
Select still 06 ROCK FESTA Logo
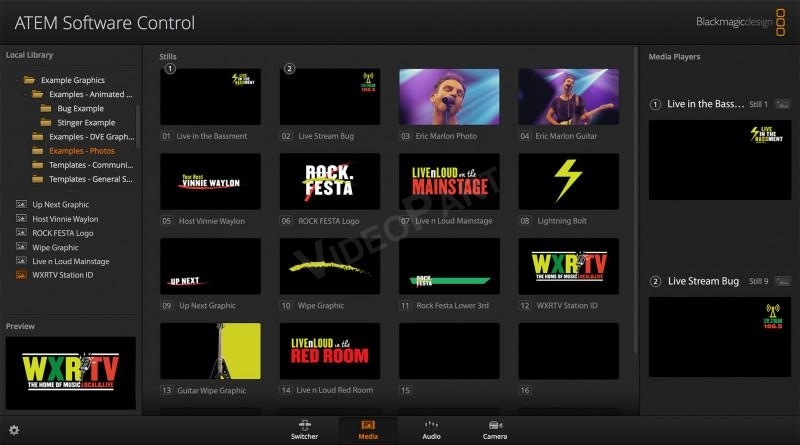330,182
